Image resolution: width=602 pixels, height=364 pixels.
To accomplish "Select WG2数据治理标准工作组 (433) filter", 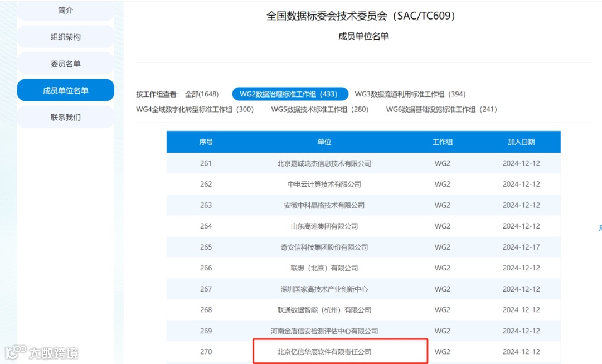I will (x=290, y=94).
